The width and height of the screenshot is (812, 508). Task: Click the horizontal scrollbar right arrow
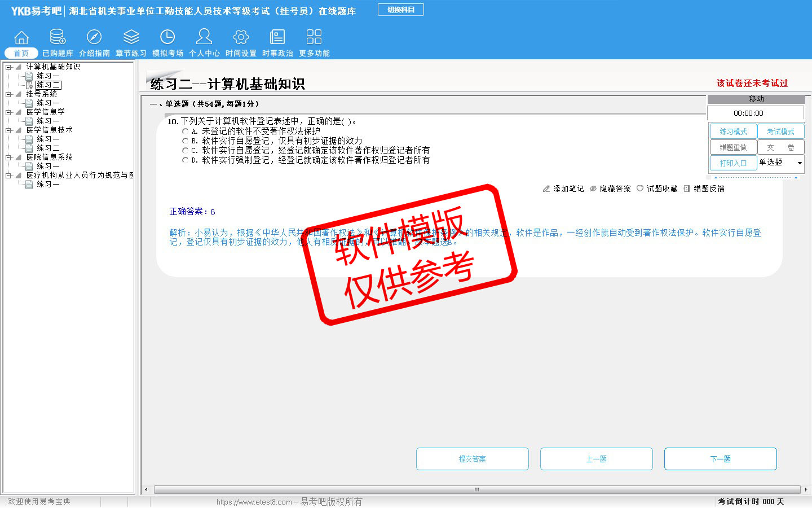point(806,489)
